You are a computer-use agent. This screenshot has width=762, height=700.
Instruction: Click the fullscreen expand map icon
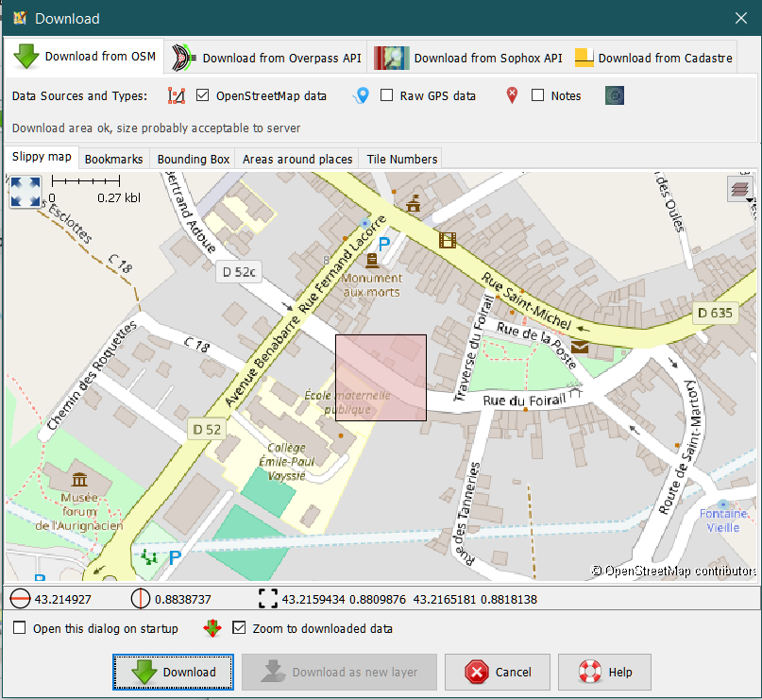(25, 192)
